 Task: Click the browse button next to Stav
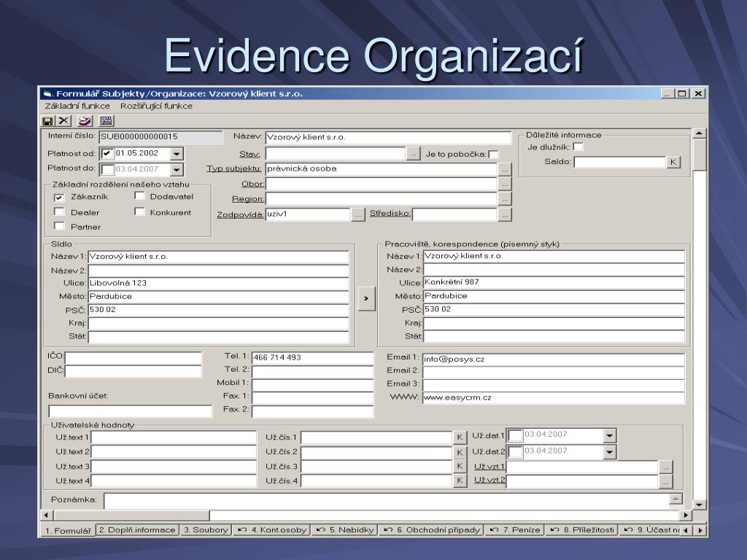pos(413,155)
